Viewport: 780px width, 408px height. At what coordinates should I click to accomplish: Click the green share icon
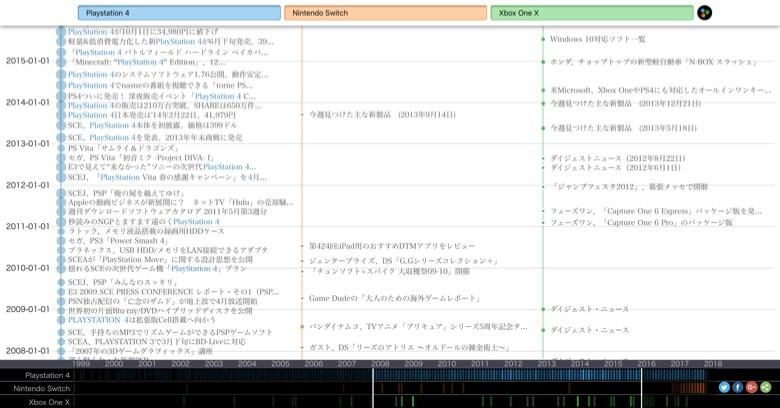pos(766,387)
